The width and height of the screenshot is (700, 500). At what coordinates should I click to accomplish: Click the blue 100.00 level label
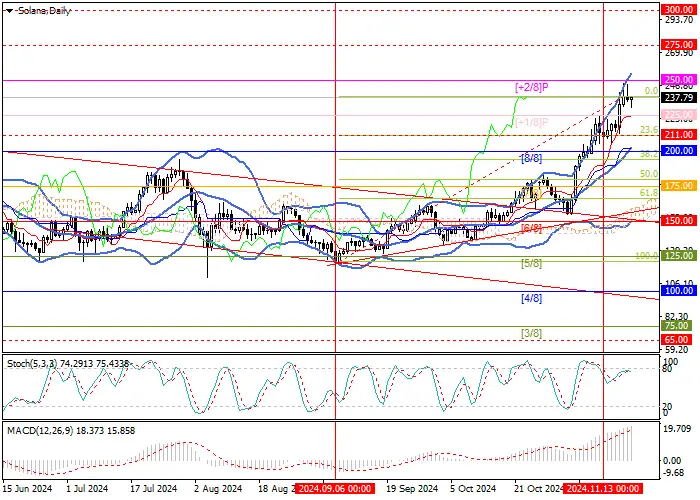pyautogui.click(x=678, y=291)
